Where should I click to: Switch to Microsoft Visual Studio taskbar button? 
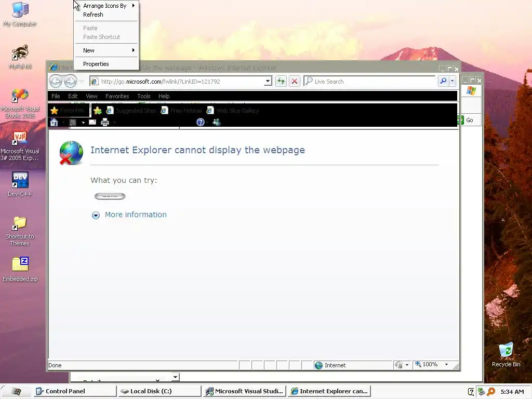tap(244, 391)
